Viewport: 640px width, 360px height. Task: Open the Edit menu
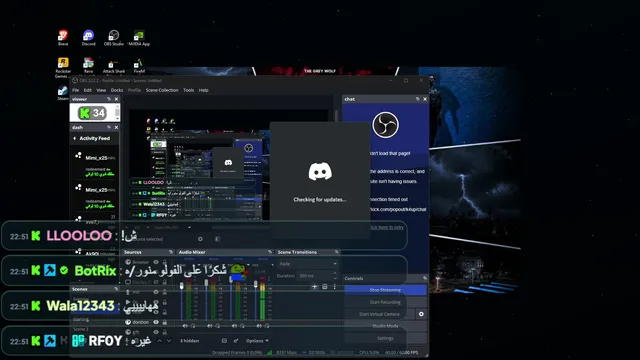(x=88, y=90)
